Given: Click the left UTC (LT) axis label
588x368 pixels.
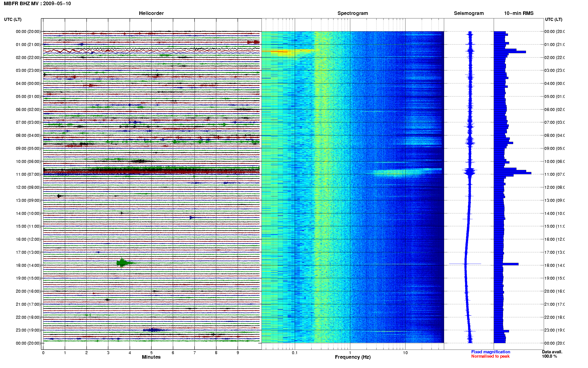Looking at the screenshot, I should (x=13, y=19).
